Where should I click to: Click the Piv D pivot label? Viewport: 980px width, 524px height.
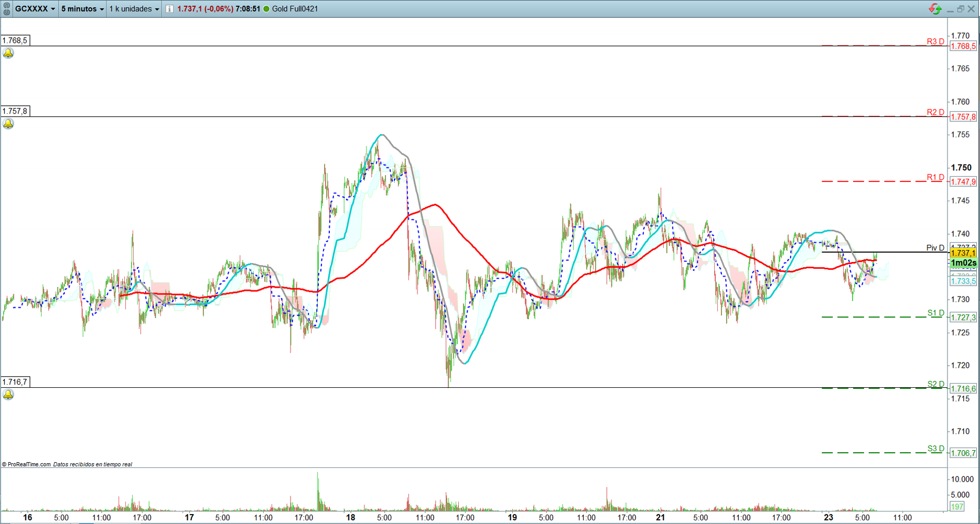(935, 248)
